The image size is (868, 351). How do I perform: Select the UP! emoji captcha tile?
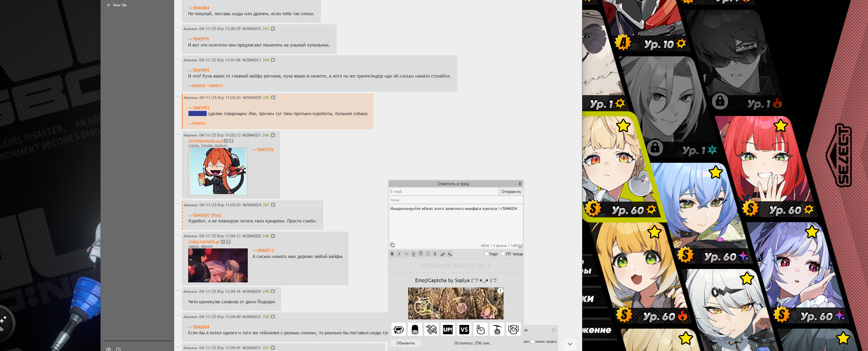tap(448, 330)
